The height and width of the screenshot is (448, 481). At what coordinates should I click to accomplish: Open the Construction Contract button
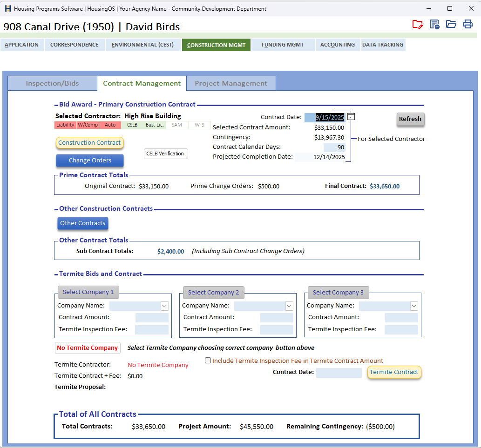89,143
